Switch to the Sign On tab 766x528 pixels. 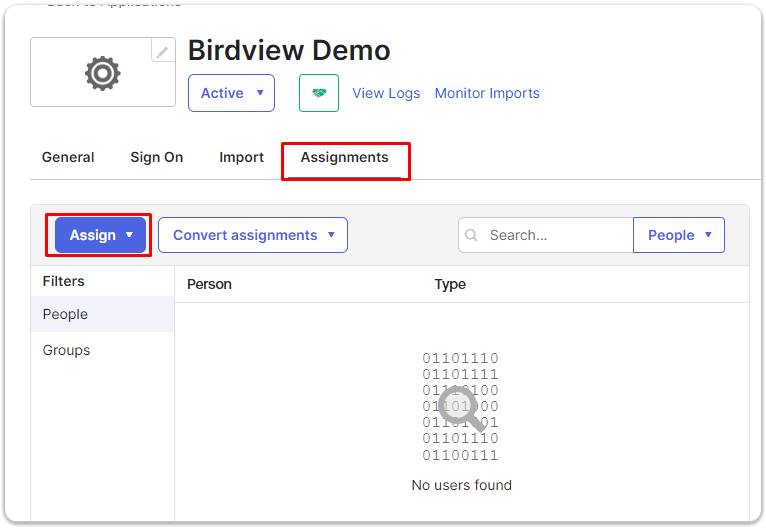156,157
